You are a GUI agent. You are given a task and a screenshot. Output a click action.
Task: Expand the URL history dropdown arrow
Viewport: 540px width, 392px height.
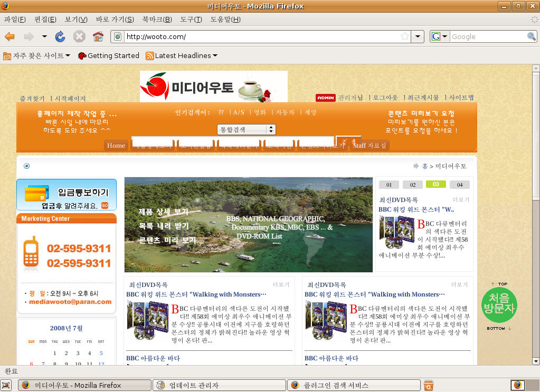click(x=418, y=36)
